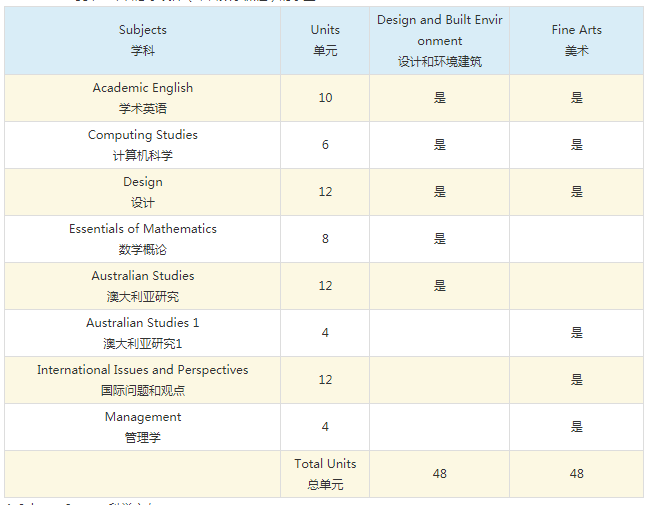Click the 'Subjects 学科' column header
The width and height of the screenshot is (651, 505).
point(142,40)
